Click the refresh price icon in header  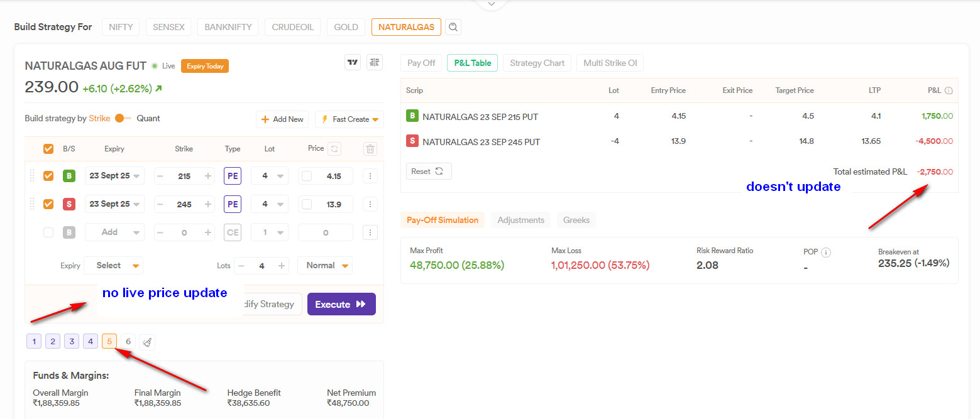[334, 149]
